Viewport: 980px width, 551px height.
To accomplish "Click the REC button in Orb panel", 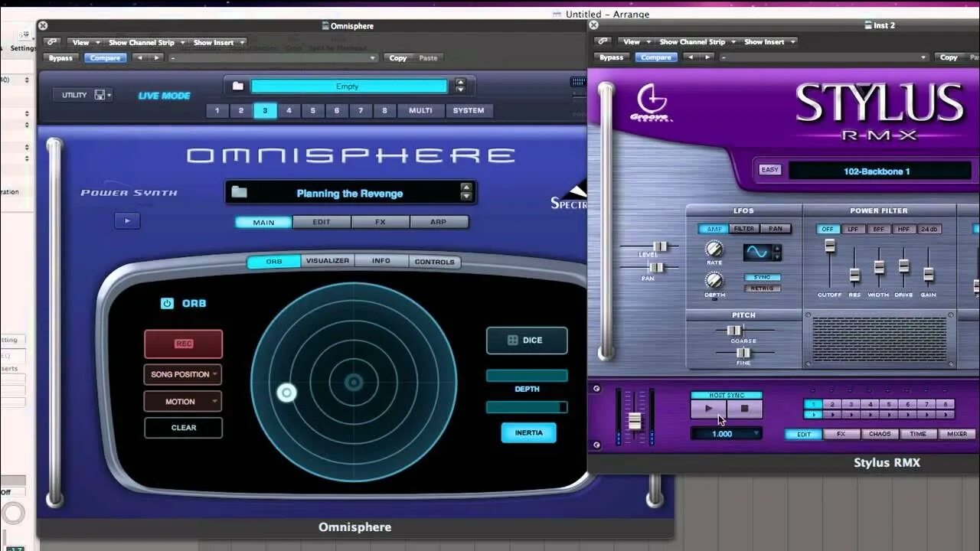I will 183,344.
